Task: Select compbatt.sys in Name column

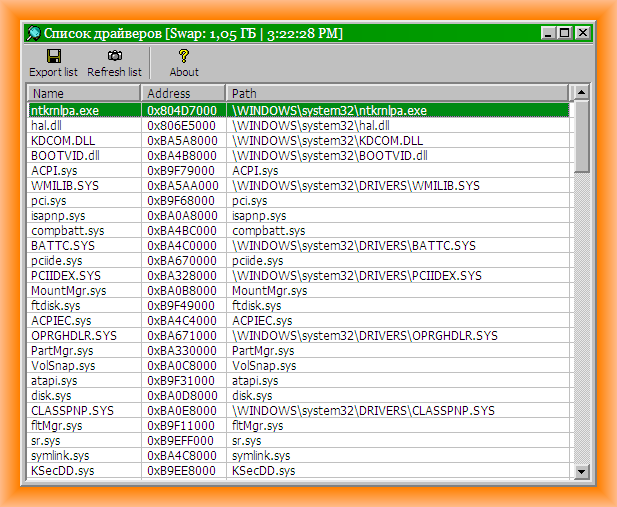Action: (x=68, y=230)
